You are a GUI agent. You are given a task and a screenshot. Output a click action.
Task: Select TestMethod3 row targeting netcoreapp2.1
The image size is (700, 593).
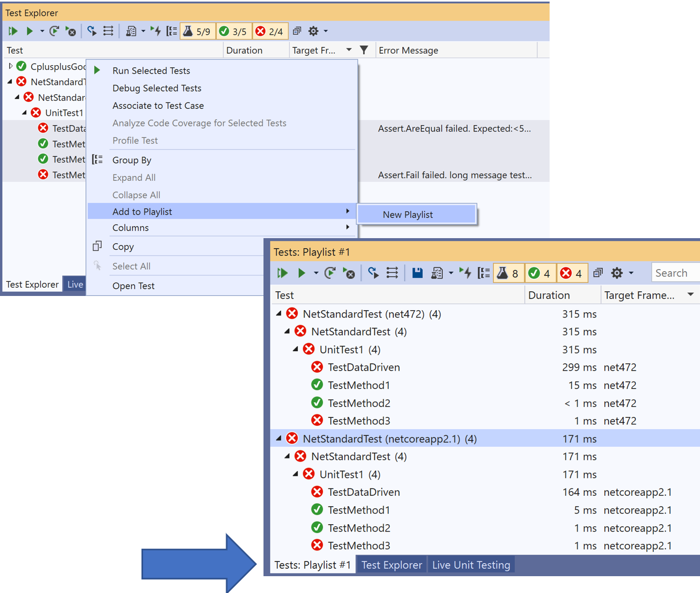485,545
